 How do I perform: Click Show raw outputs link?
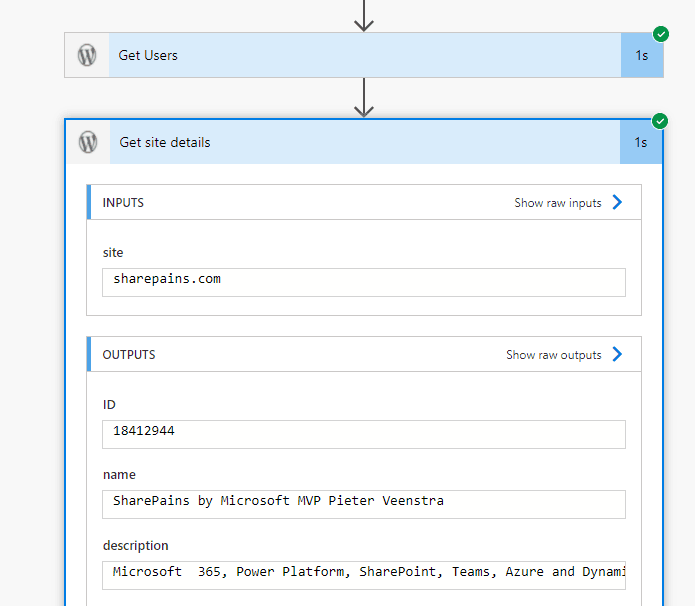554,355
